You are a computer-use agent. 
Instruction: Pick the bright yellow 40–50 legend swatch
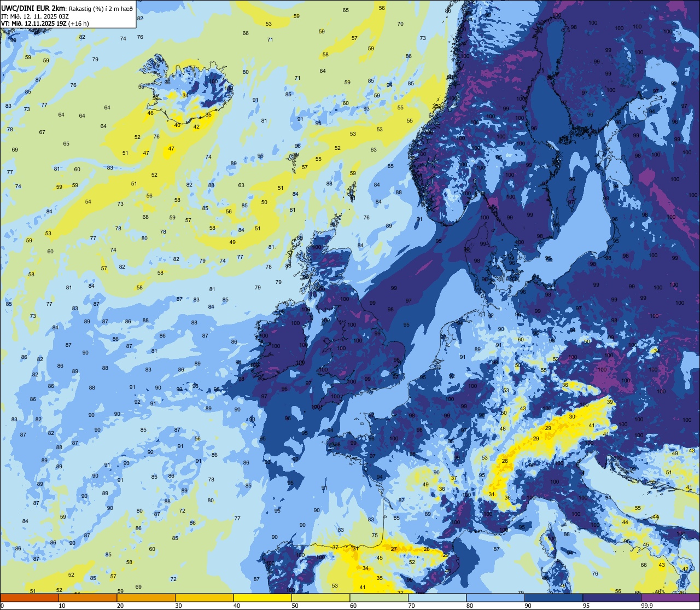point(262,597)
